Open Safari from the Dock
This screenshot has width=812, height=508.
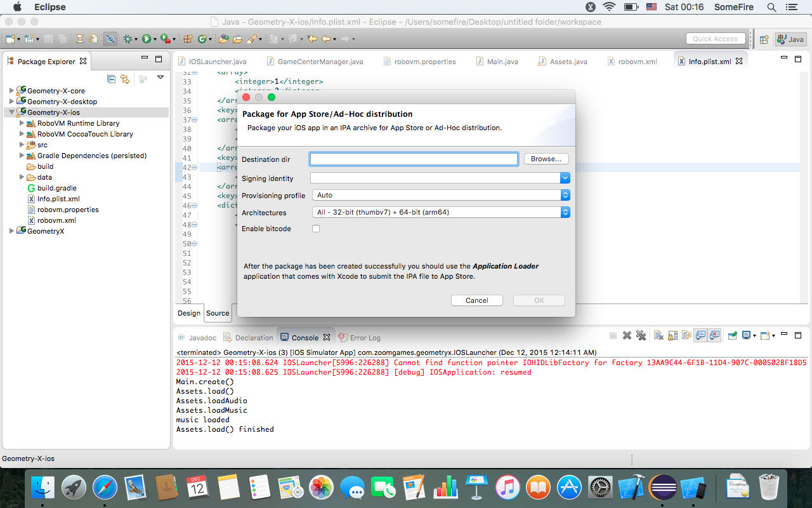click(x=105, y=487)
